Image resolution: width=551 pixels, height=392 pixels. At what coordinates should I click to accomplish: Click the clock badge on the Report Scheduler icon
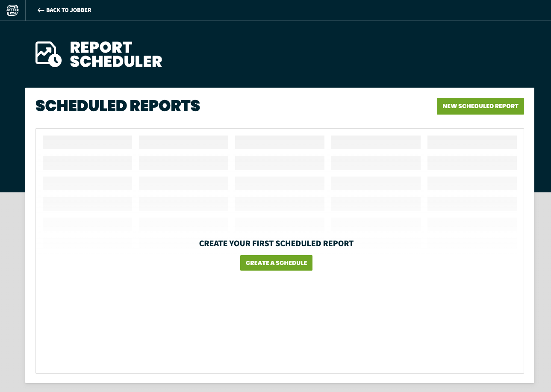point(55,61)
